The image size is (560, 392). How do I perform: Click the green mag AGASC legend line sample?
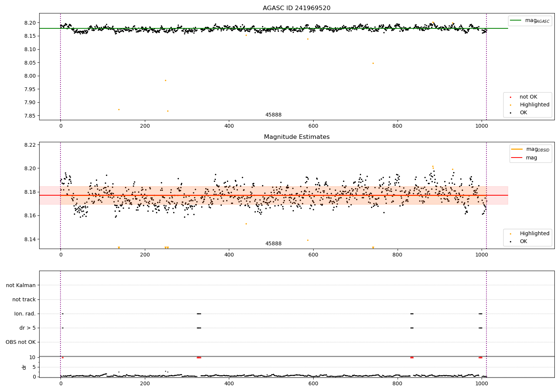(516, 21)
